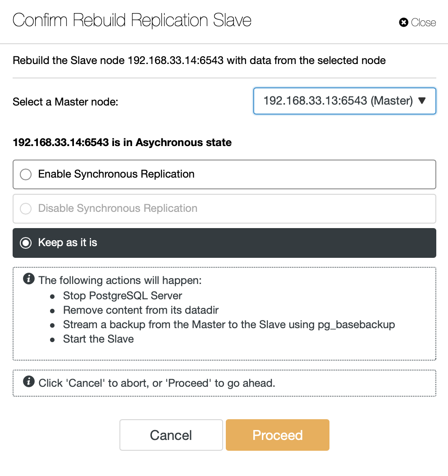The width and height of the screenshot is (448, 476).
Task: Click the greyed 'Disable Synchronous Replication' option label
Action: (x=118, y=208)
